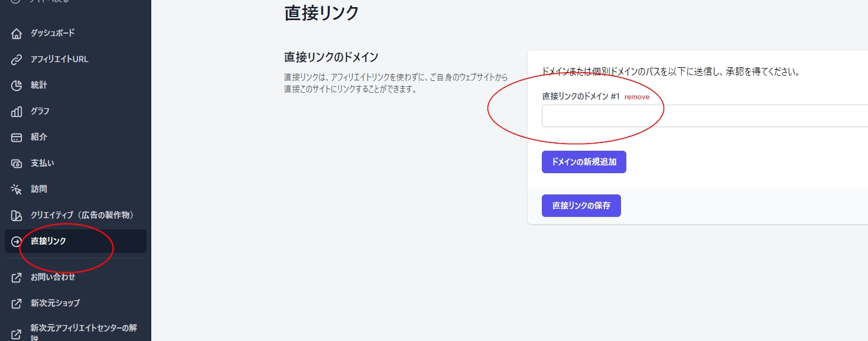Screen dimensions: 868x341
Task: Click the external-link icon beside 新次元ショップ
Action: pos(17,303)
